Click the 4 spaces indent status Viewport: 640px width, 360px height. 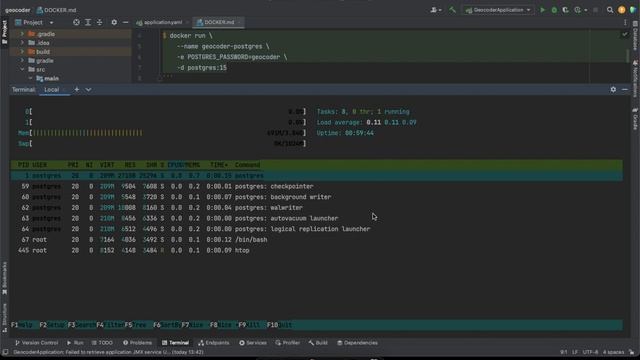click(x=613, y=352)
